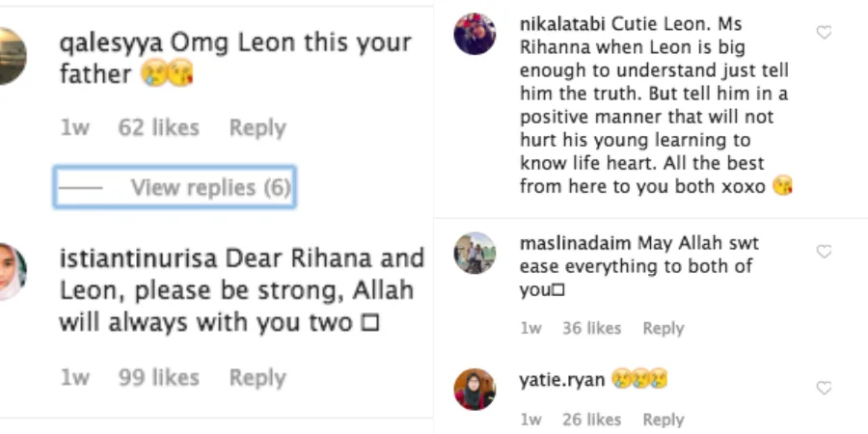Show the 62 likes on qalesyya's comment
The image size is (868, 434).
coord(158,128)
